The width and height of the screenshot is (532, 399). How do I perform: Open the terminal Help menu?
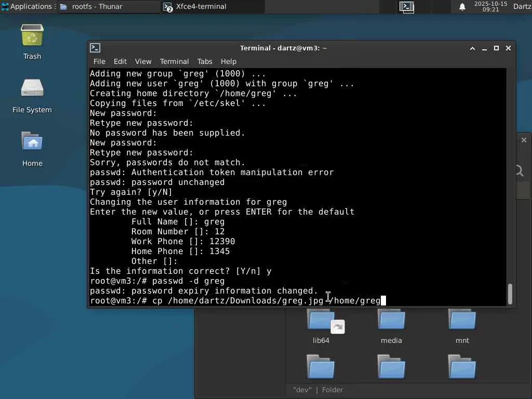coord(229,61)
